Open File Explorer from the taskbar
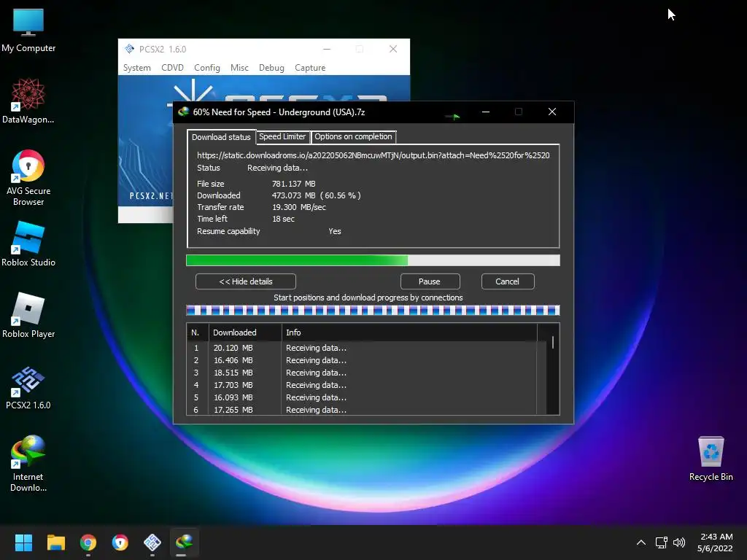 coord(55,542)
